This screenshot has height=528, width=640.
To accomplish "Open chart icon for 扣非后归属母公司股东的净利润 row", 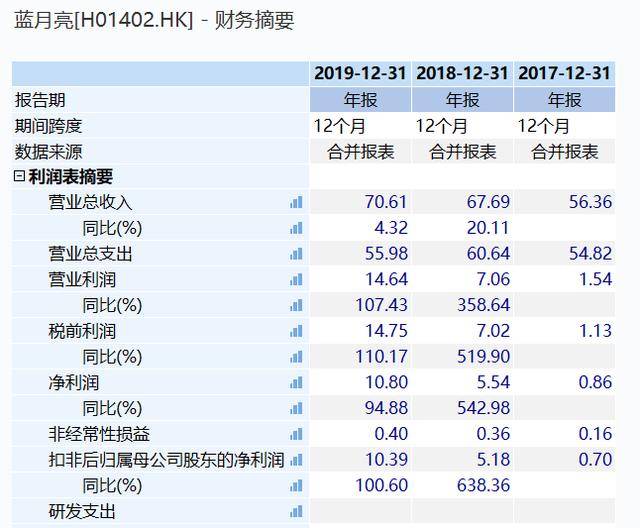I will click(296, 460).
